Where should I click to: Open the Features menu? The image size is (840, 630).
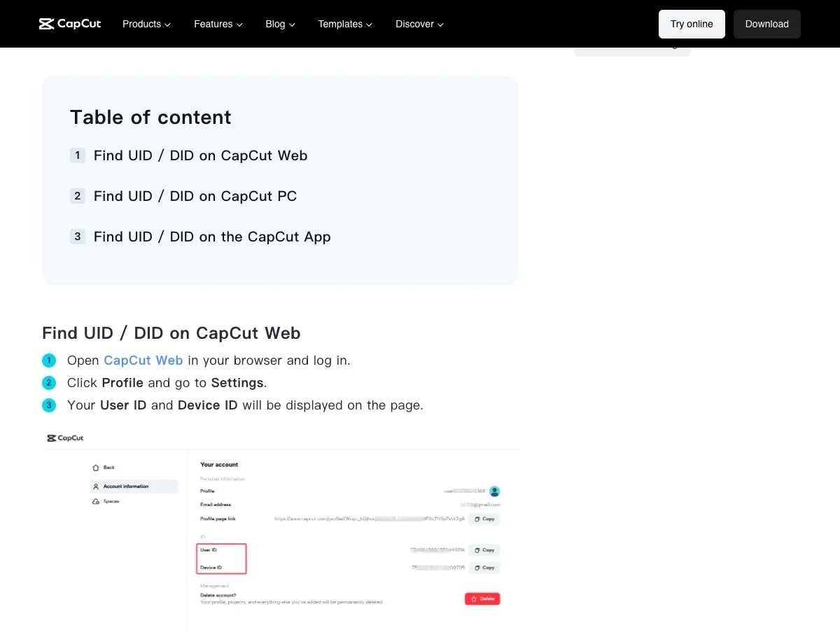point(218,24)
